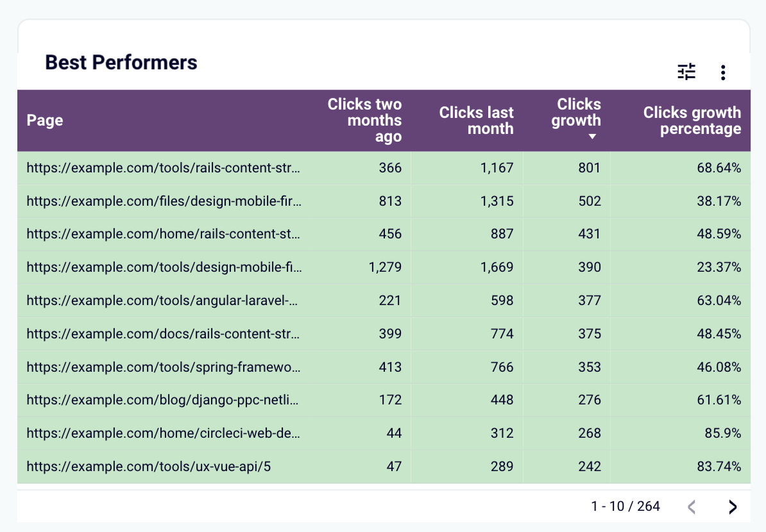Click the Best Performers title

pyautogui.click(x=120, y=62)
